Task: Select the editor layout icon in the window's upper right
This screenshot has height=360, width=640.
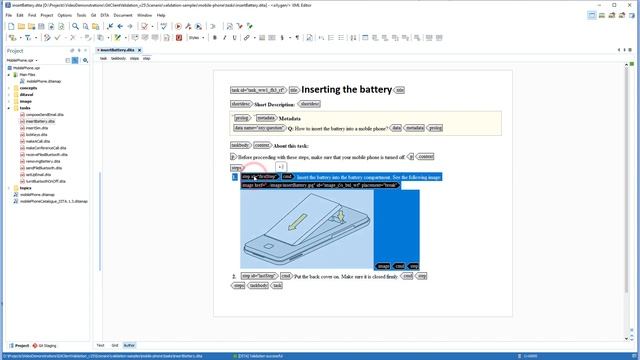Action: pos(592,15)
